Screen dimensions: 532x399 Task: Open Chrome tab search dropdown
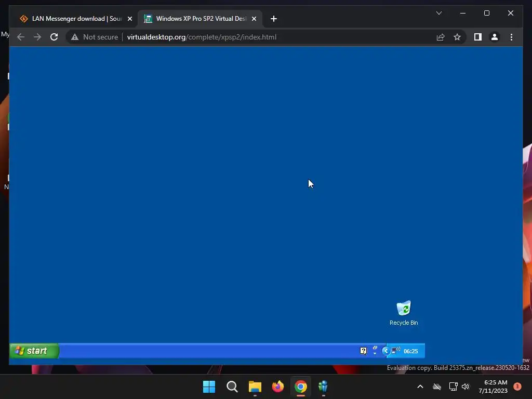coord(438,13)
